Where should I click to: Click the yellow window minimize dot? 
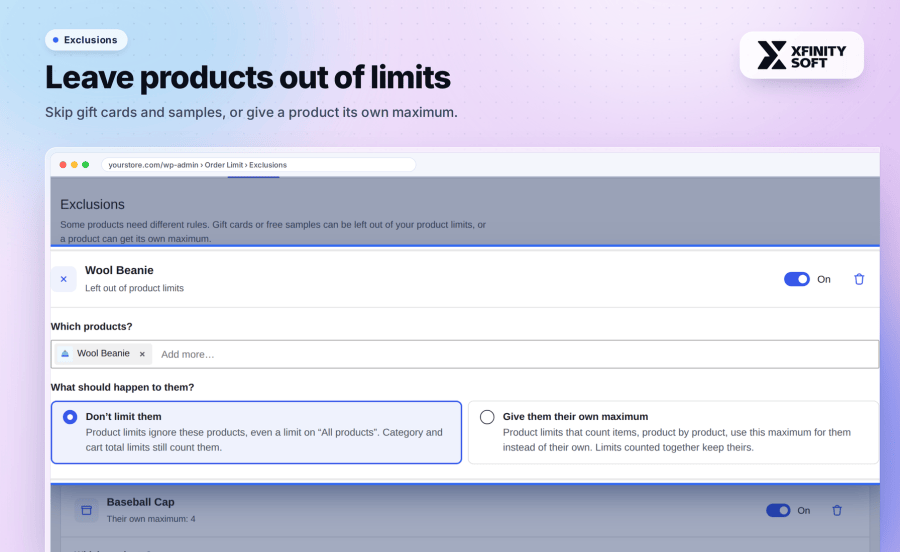click(x=74, y=165)
